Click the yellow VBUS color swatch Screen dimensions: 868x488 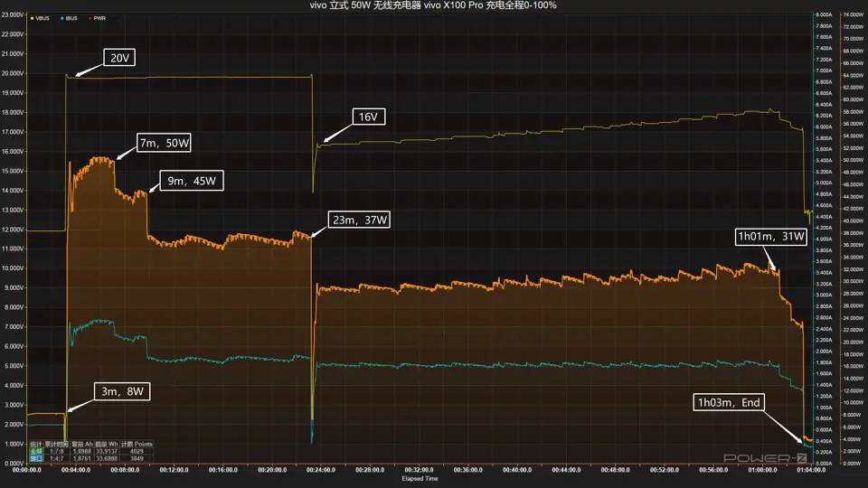tap(33, 18)
